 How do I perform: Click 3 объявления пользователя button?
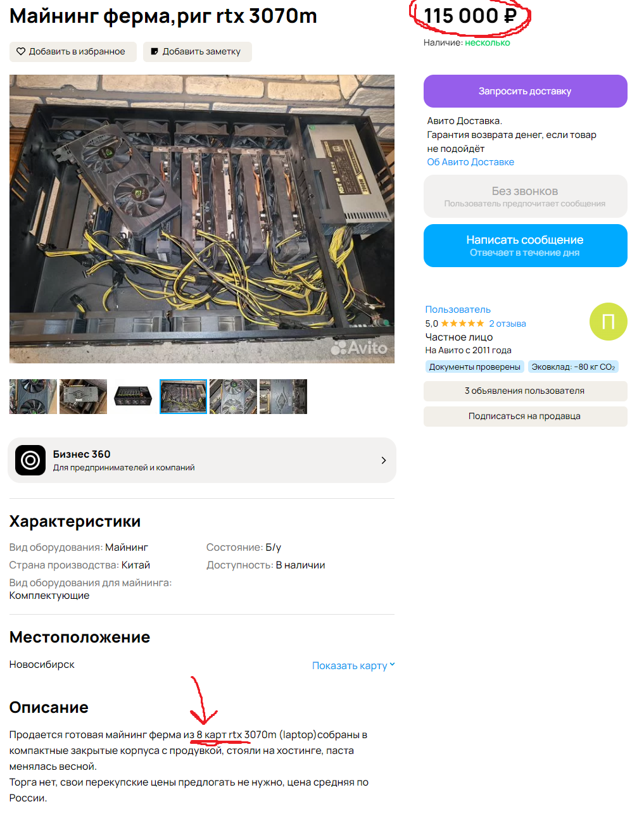[525, 391]
